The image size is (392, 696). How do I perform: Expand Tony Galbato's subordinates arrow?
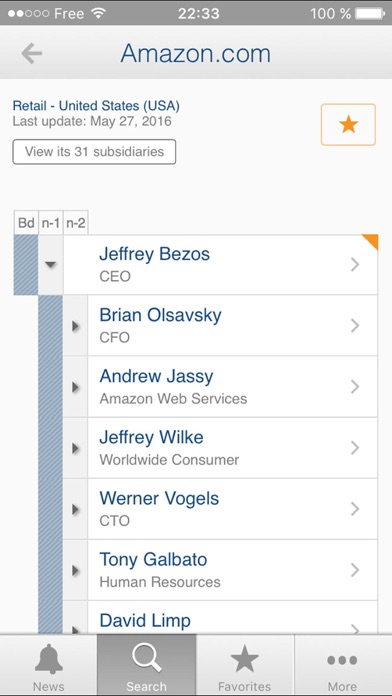point(75,570)
